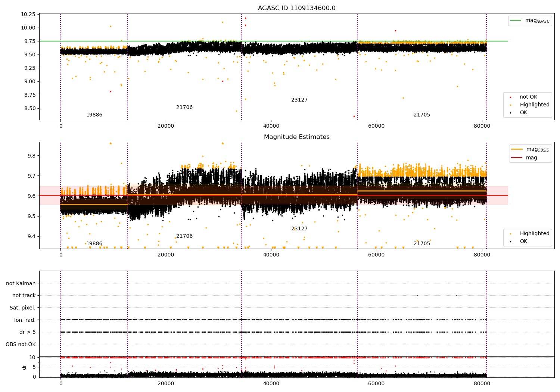Click the 21705 label in the top plot
560x392 pixels.
click(x=422, y=115)
